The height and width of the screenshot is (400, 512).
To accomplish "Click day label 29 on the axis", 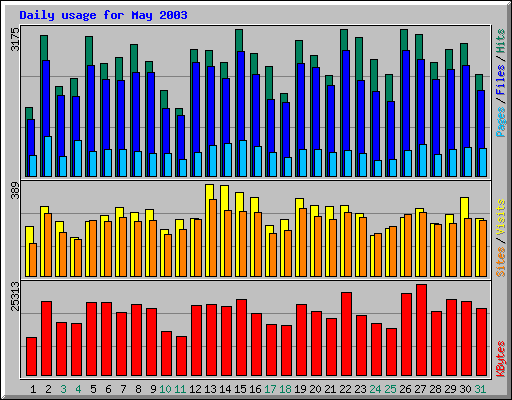I will tap(450, 389).
